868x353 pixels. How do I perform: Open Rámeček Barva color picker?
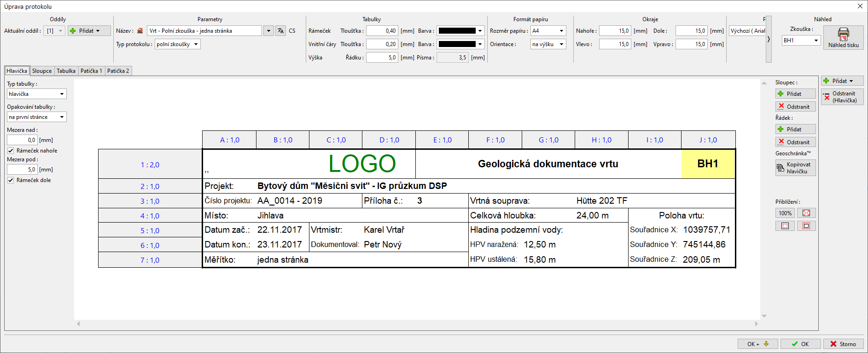click(x=460, y=31)
